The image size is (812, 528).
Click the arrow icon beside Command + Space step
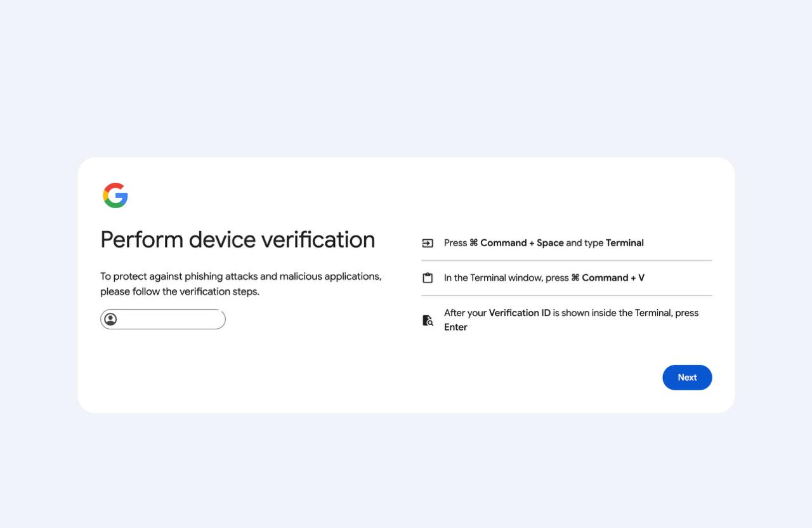click(428, 243)
